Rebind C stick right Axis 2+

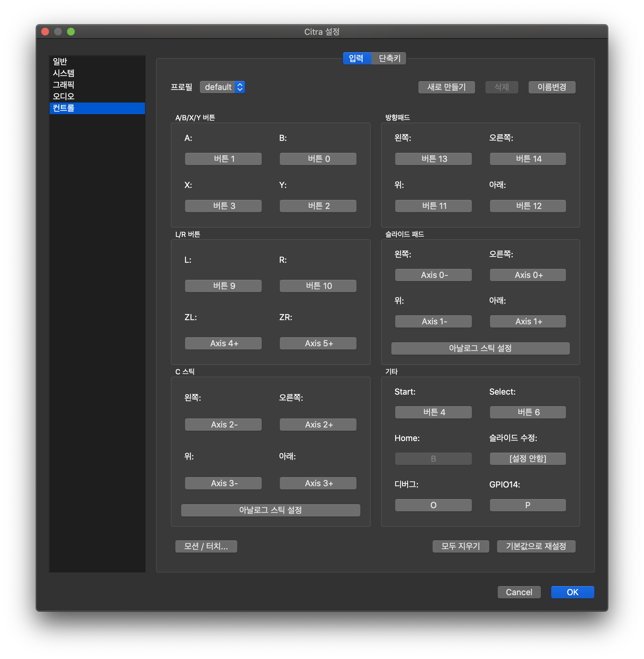point(318,425)
